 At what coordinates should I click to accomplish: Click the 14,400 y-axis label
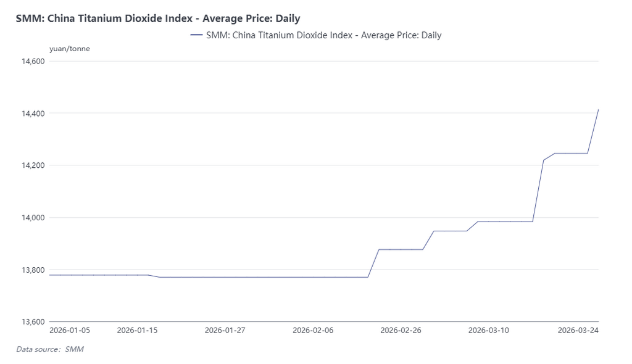tap(33, 114)
